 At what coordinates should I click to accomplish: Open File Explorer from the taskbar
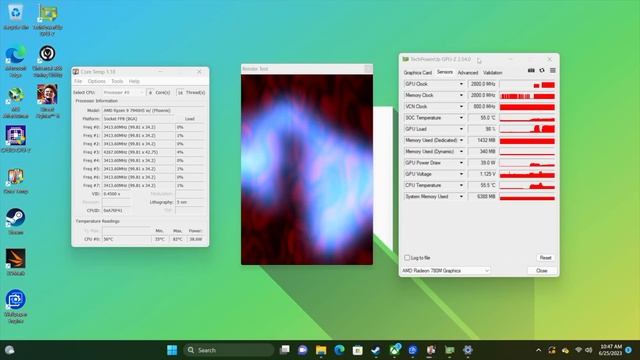(x=321, y=350)
